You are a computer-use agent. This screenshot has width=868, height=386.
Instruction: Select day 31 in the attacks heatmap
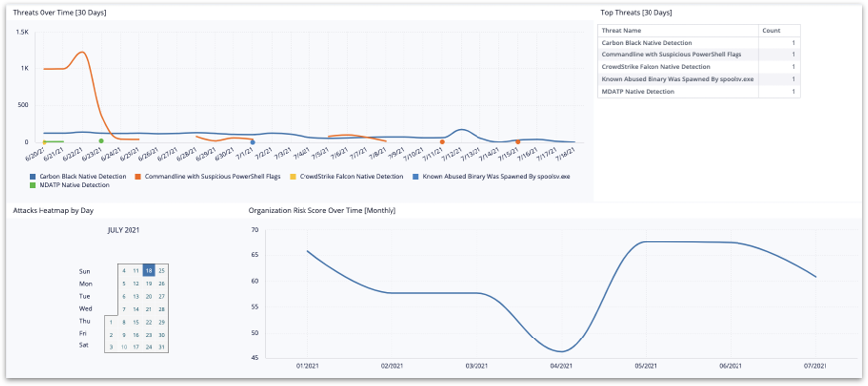161,347
